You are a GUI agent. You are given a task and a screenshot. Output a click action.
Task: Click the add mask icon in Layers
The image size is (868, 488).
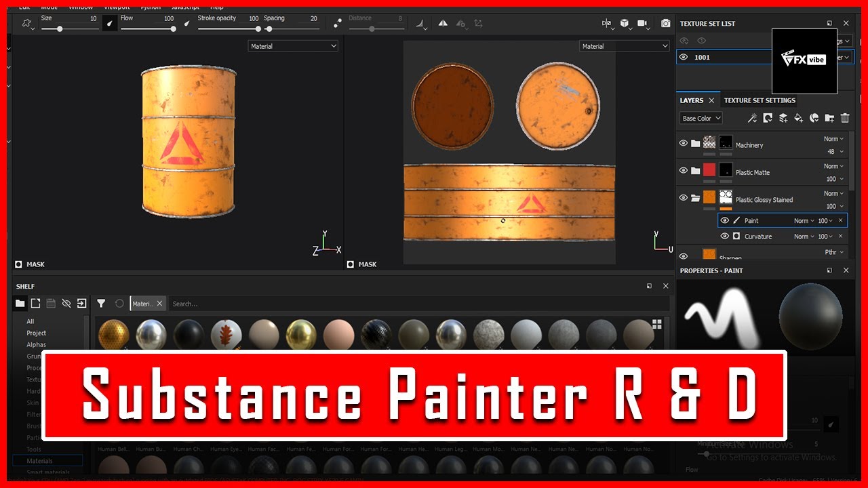coord(768,118)
